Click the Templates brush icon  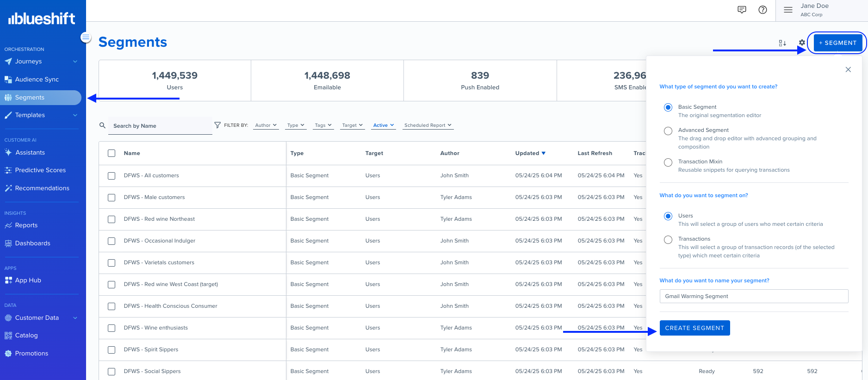(x=8, y=115)
